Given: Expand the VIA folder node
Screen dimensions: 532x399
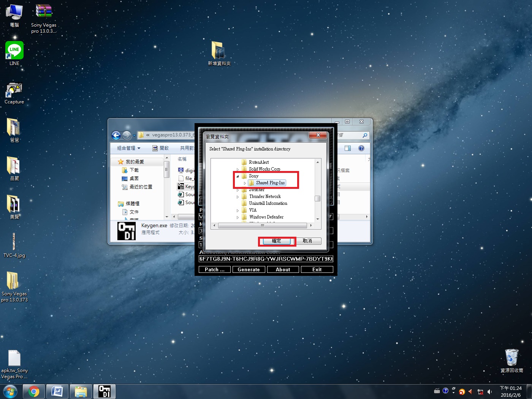Looking at the screenshot, I should pyautogui.click(x=238, y=211).
